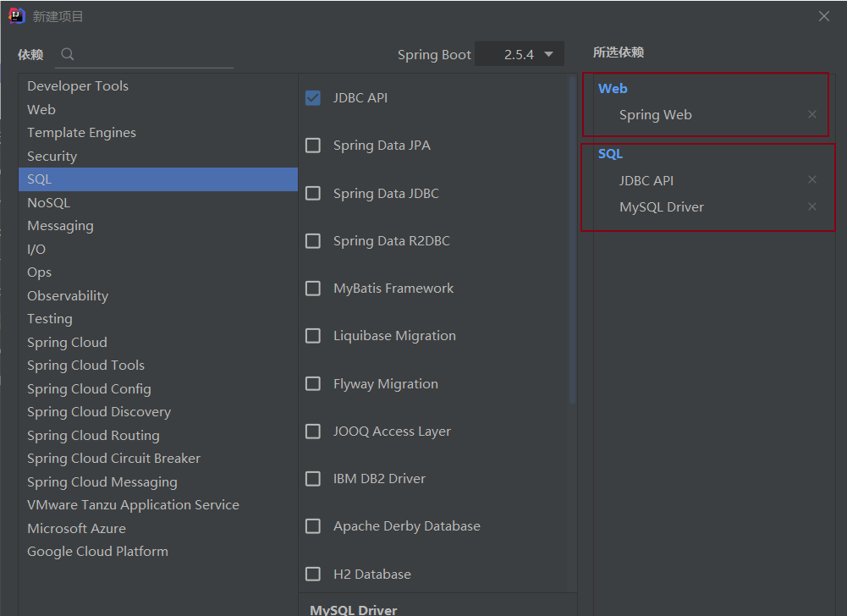This screenshot has width=847, height=616.
Task: Select Spring Cloud Config category
Action: (157, 388)
